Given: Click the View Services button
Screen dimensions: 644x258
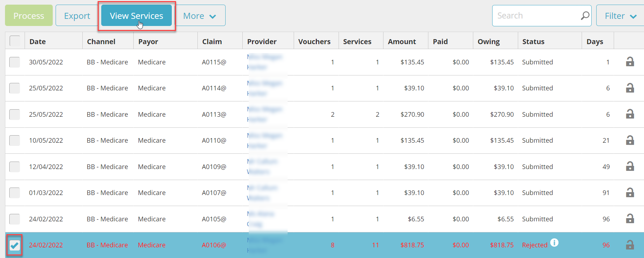Looking at the screenshot, I should click(136, 16).
